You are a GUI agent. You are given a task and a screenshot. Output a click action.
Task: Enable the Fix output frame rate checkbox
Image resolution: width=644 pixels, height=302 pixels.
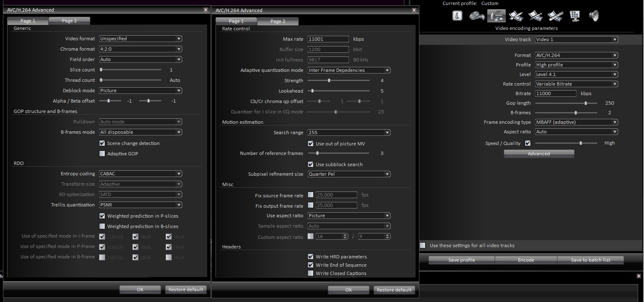pyautogui.click(x=311, y=205)
